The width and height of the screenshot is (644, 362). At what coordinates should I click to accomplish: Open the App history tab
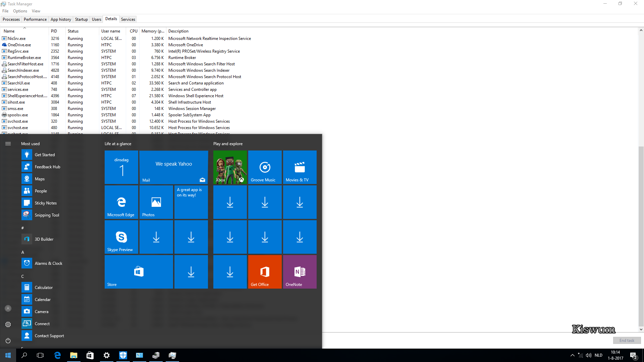tap(61, 19)
